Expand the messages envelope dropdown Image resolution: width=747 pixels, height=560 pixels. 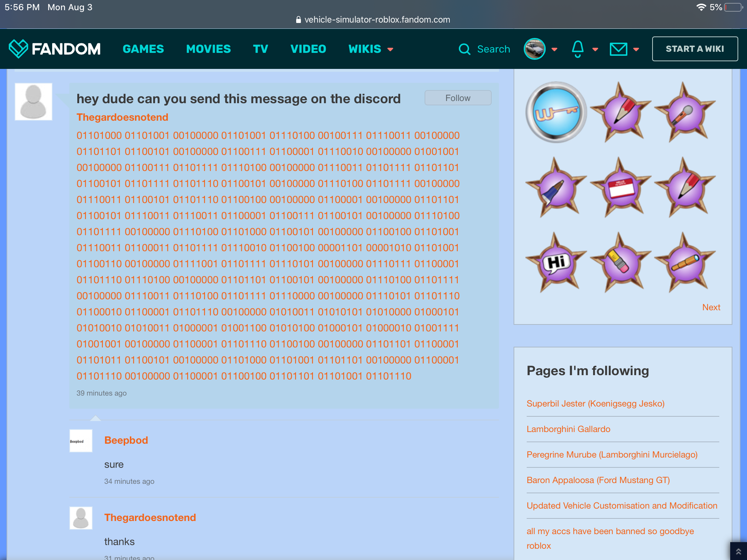point(635,50)
